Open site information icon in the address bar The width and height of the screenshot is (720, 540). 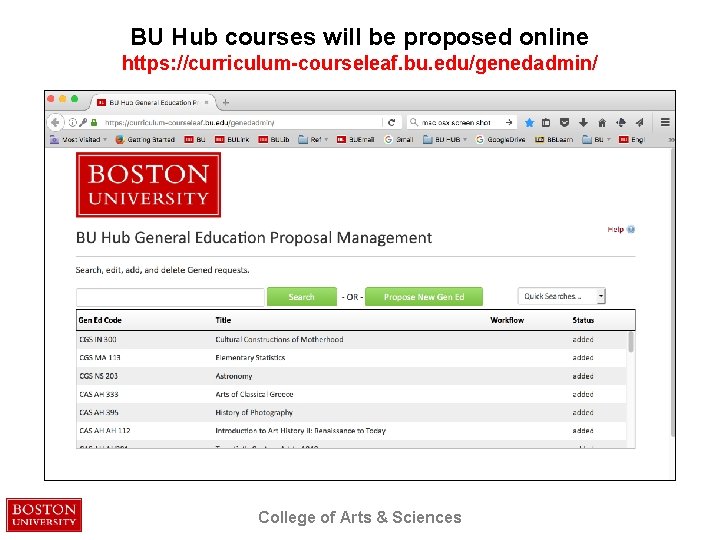tap(73, 123)
